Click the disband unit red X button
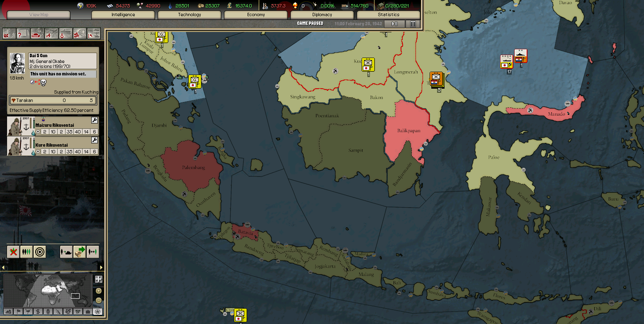The image size is (644, 324). click(x=13, y=251)
